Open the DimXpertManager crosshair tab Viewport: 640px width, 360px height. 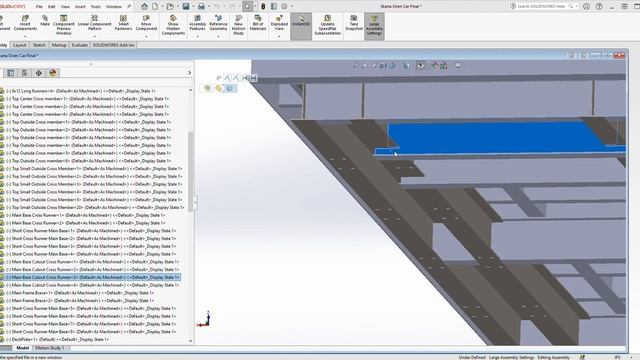click(x=38, y=73)
